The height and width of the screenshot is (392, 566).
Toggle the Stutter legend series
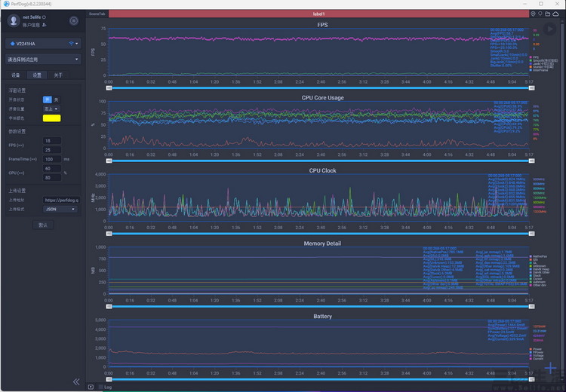(541, 67)
